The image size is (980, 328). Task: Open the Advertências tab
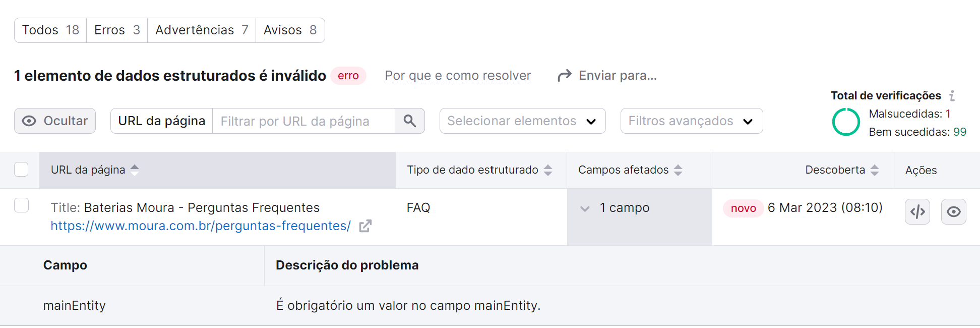tap(201, 30)
